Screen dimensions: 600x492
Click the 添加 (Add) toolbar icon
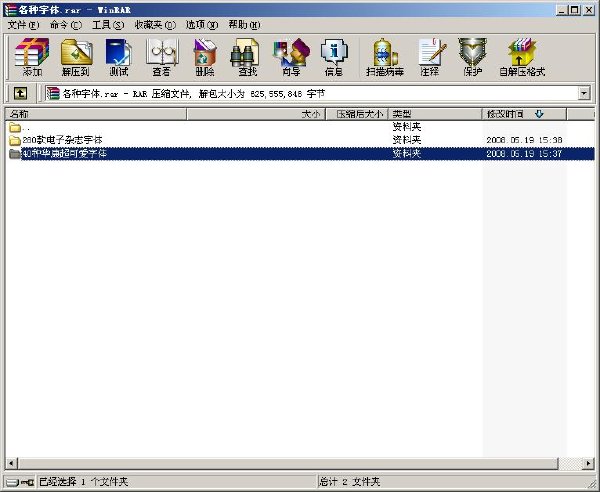point(32,57)
